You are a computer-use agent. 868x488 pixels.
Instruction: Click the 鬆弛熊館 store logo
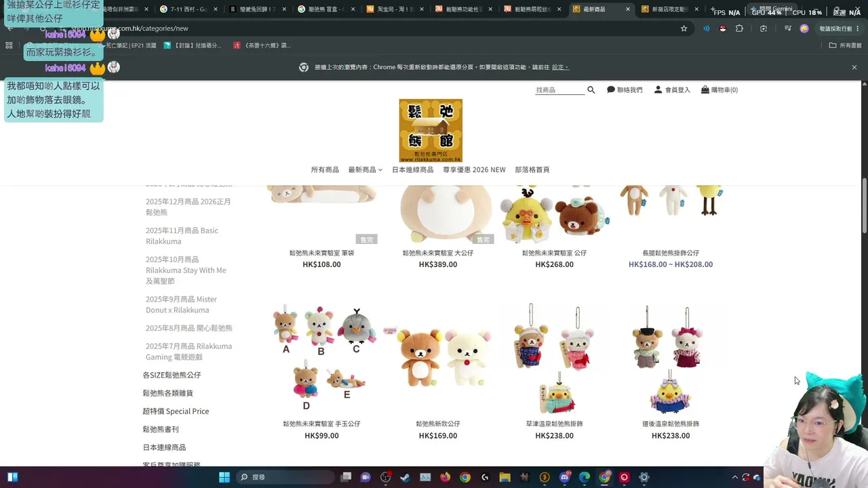(431, 131)
